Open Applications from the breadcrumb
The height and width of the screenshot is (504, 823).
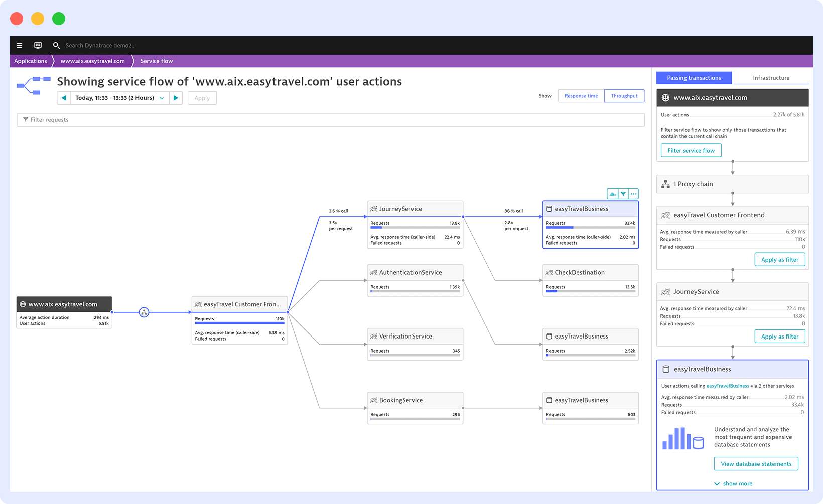31,61
